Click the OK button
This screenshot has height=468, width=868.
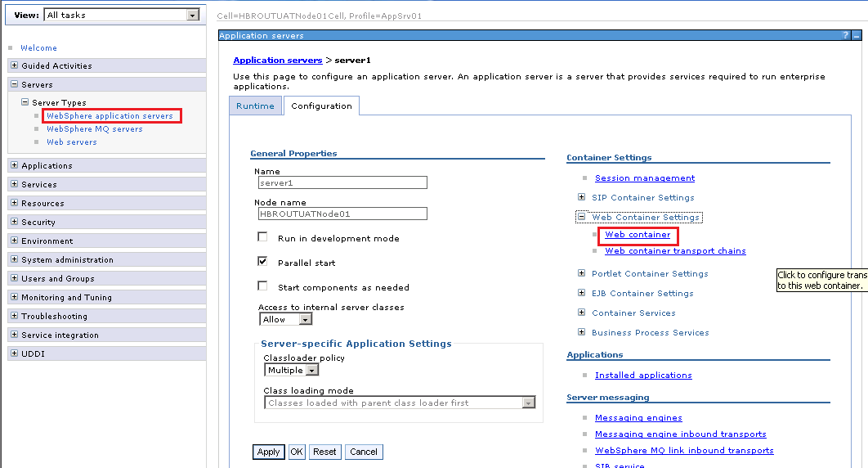click(x=297, y=452)
